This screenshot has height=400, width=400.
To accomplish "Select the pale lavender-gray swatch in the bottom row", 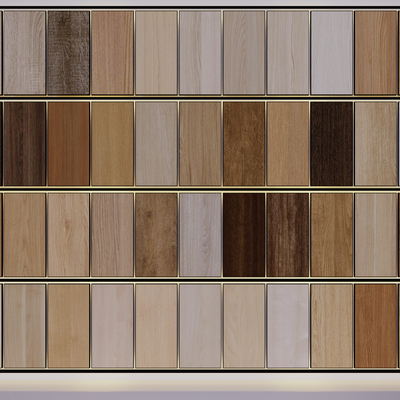I will (x=288, y=326).
